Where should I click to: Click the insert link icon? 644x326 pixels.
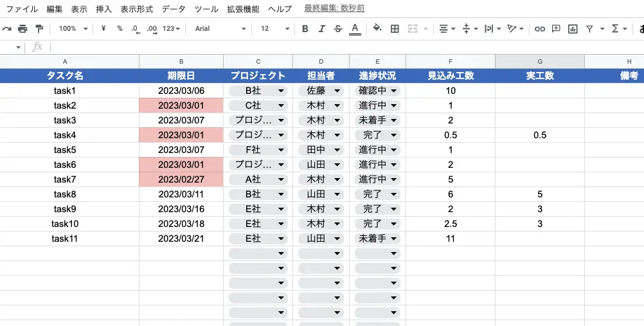pos(540,29)
